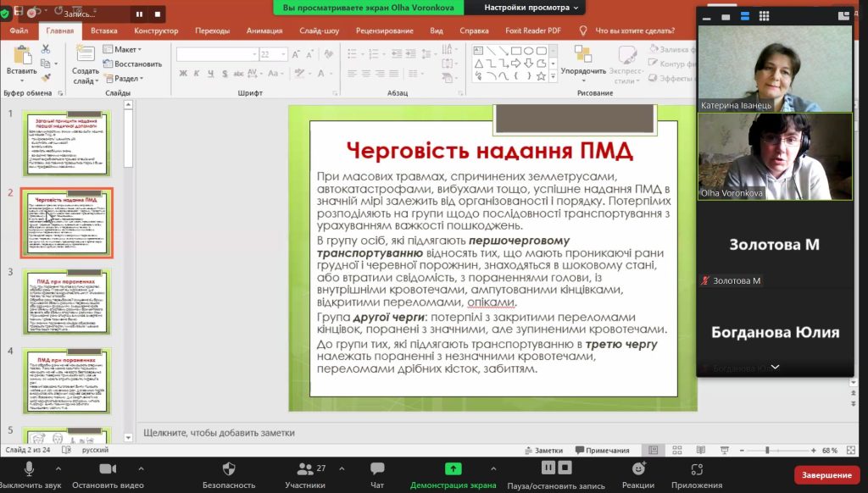Image resolution: width=868 pixels, height=493 pixels.
Task: Switch to the Design (Конструктор) tab
Action: 156,31
